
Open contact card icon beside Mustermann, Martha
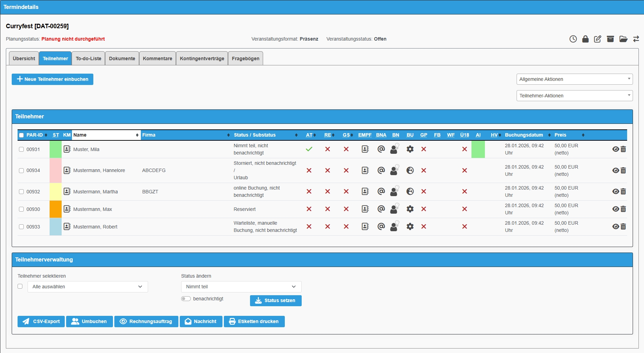pos(67,192)
